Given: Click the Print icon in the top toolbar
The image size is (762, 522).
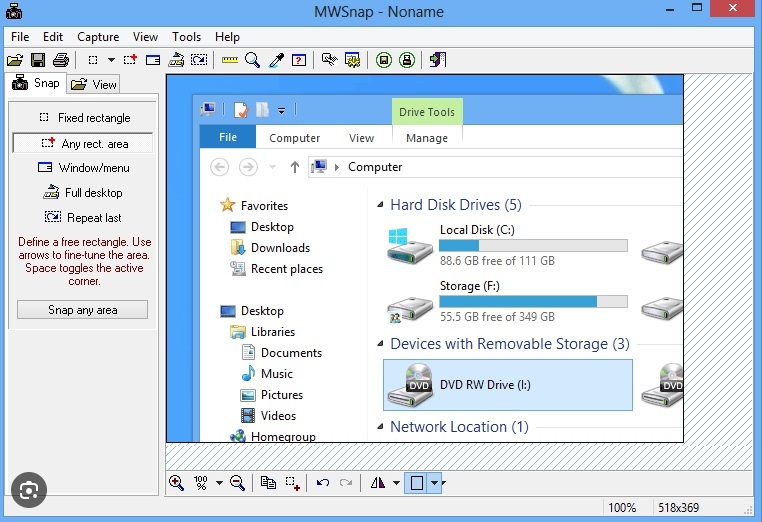Looking at the screenshot, I should coord(61,60).
